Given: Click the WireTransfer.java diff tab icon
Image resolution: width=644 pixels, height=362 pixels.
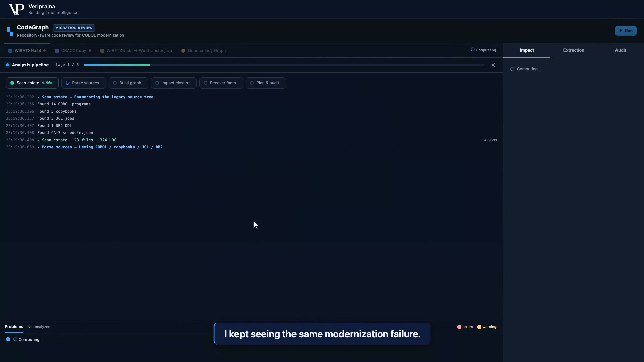Looking at the screenshot, I should click(102, 51).
